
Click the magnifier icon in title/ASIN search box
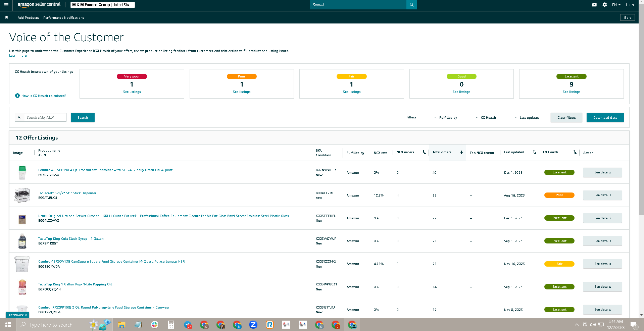click(19, 117)
